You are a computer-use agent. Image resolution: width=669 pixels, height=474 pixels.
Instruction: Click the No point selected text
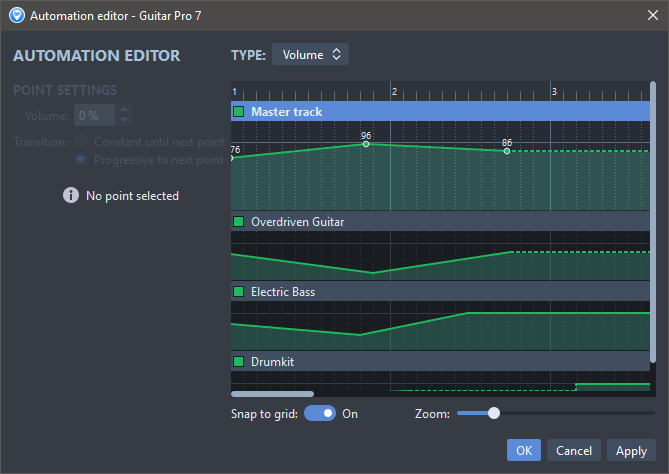132,196
